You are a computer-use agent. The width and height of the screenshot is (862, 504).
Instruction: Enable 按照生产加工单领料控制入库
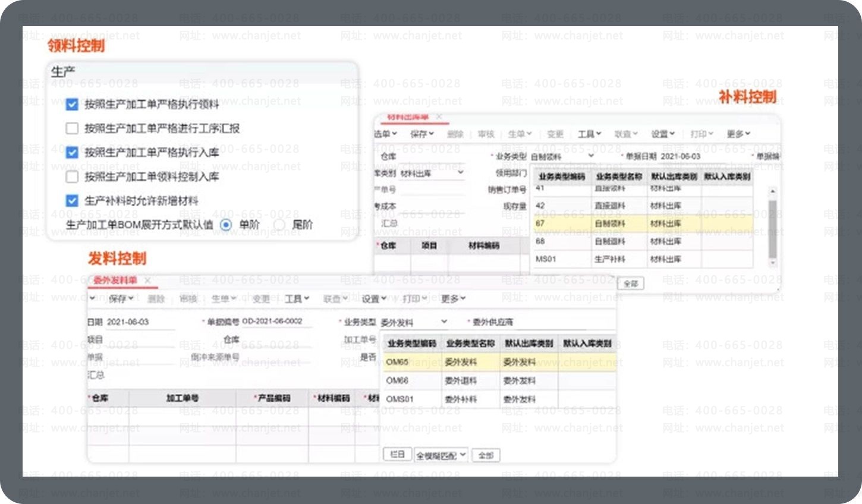[x=72, y=177]
